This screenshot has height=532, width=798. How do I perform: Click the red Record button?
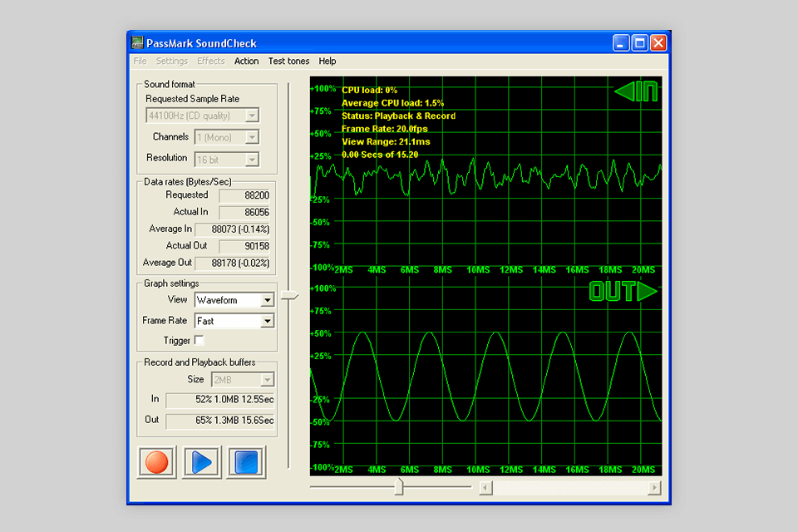click(x=157, y=462)
